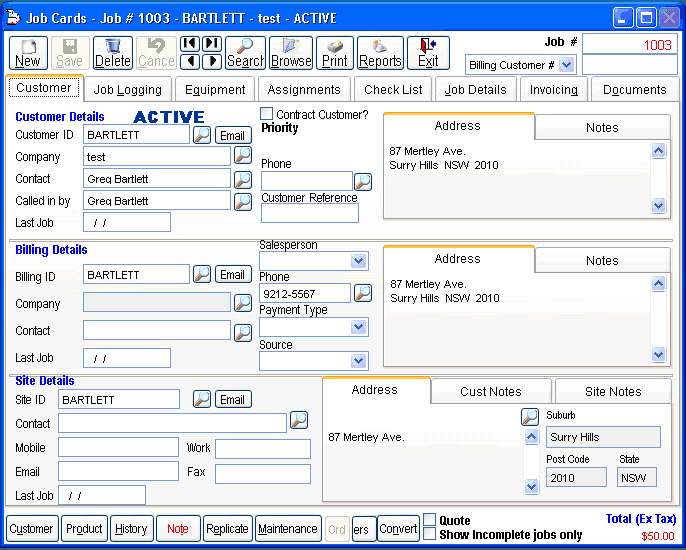Open the Invoicing tab
This screenshot has width=686, height=550.
point(554,89)
